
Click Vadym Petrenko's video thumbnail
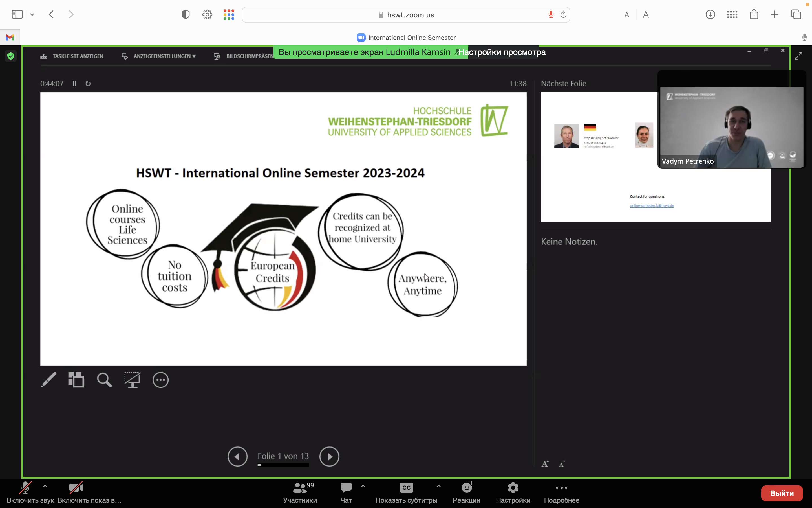click(x=731, y=127)
